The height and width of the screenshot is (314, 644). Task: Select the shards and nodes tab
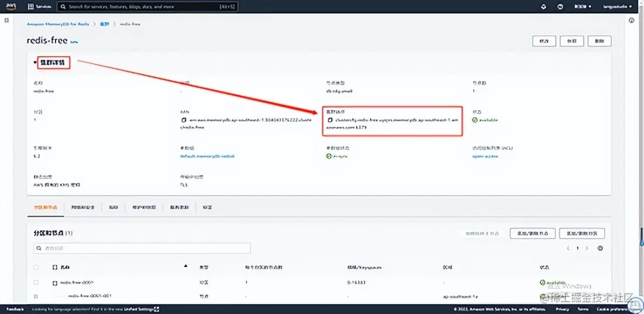tap(45, 207)
